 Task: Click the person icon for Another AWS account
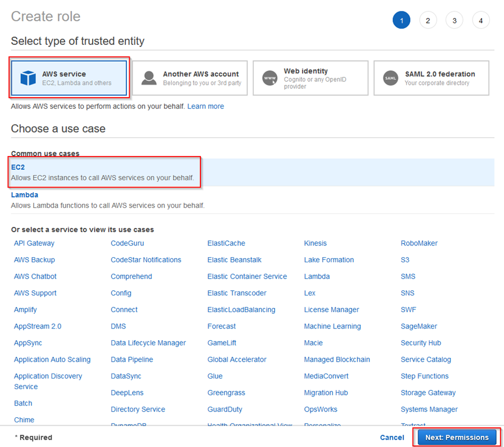(x=149, y=78)
